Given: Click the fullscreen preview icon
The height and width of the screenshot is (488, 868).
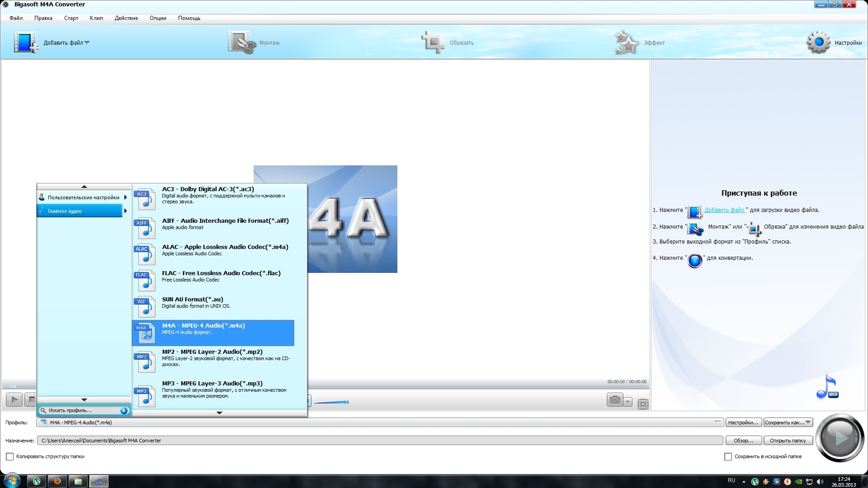Looking at the screenshot, I should [x=643, y=404].
